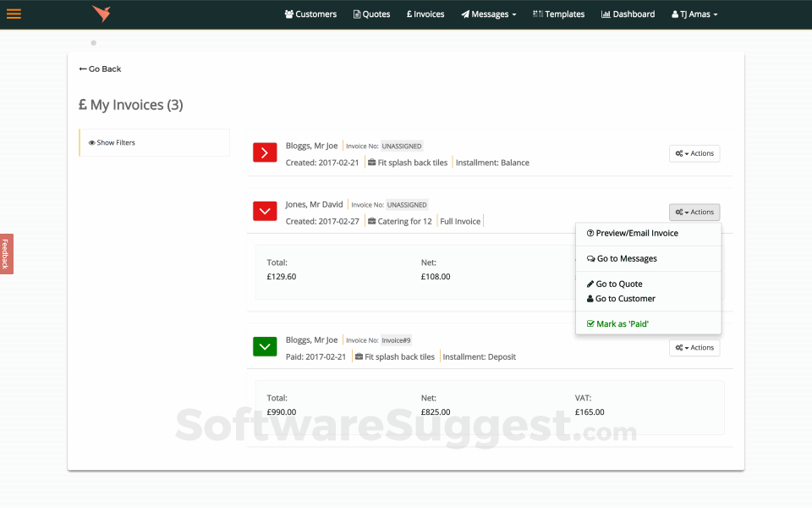Open Actions for Invoice#9
Screen dimensions: 812x508
694,348
